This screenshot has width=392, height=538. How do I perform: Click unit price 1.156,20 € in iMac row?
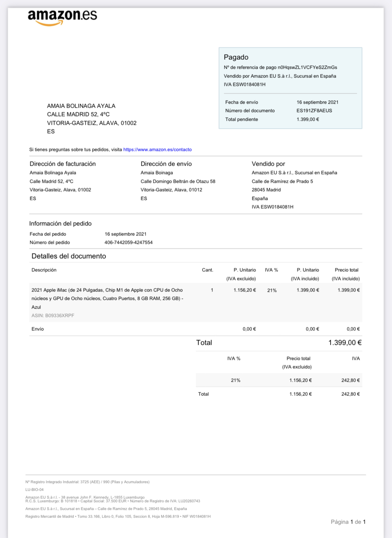point(245,290)
